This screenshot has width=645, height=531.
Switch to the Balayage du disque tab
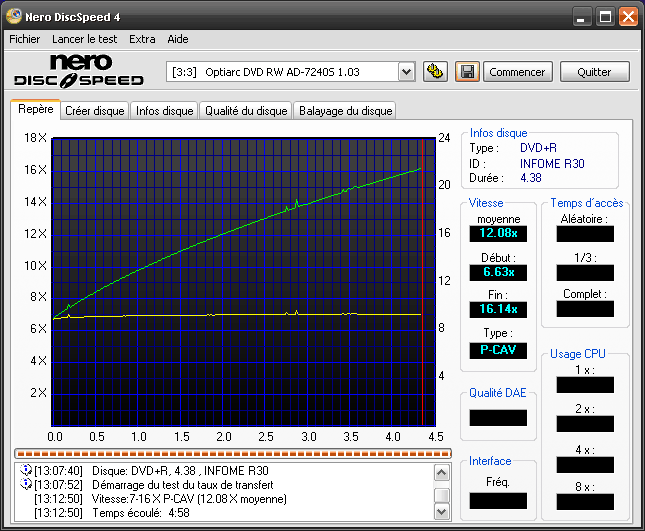pyautogui.click(x=346, y=111)
